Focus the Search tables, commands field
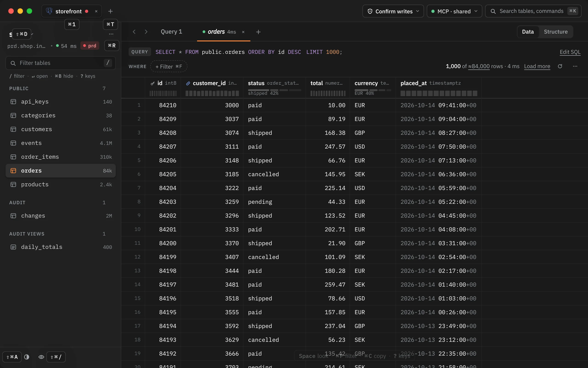 pyautogui.click(x=533, y=11)
